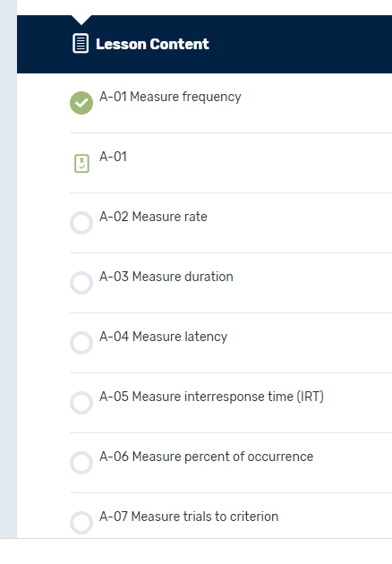
Task: Open A-03 Measure duration topic
Action: pos(166,277)
